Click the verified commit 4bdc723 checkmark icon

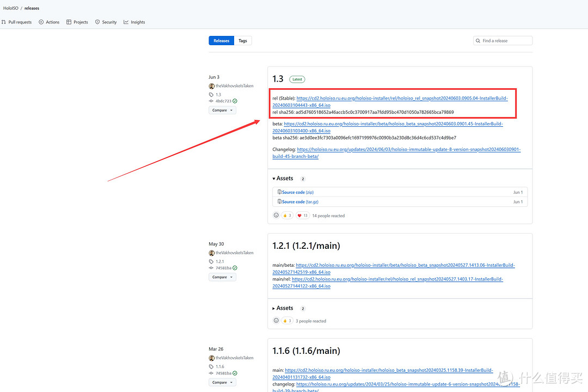tap(235, 101)
